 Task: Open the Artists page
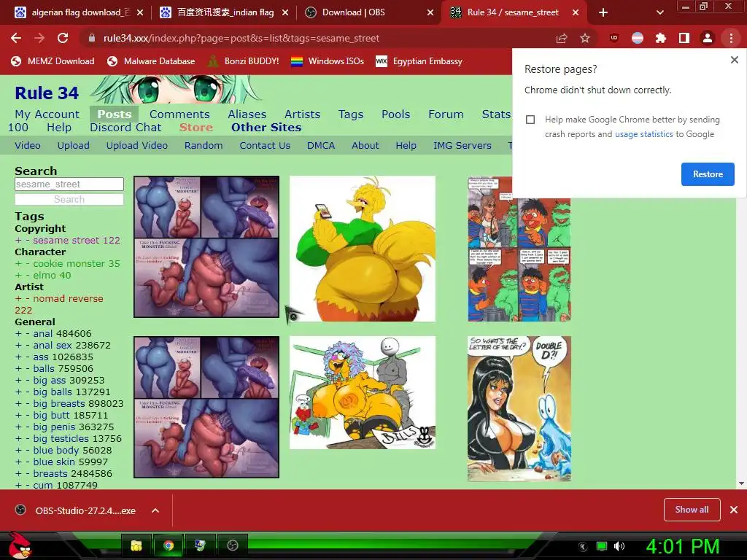[303, 114]
